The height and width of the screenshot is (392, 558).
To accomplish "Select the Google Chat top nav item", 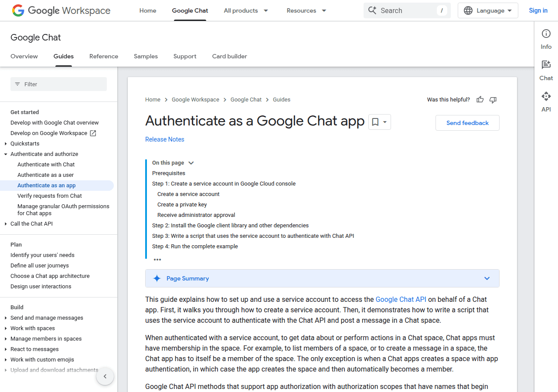I will pos(190,10).
